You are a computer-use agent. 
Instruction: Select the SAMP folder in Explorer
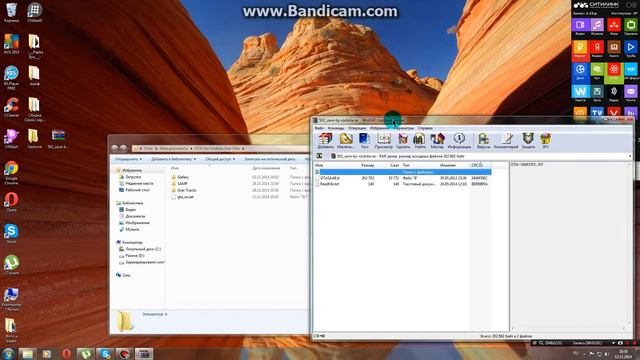tap(182, 184)
